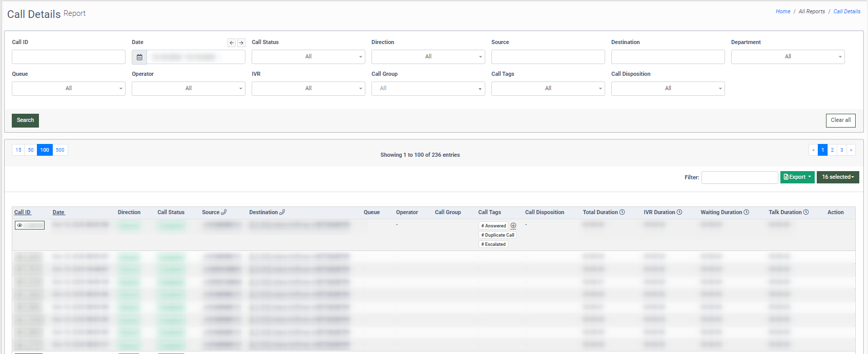Click the phone icon next to Destination

coord(282,212)
